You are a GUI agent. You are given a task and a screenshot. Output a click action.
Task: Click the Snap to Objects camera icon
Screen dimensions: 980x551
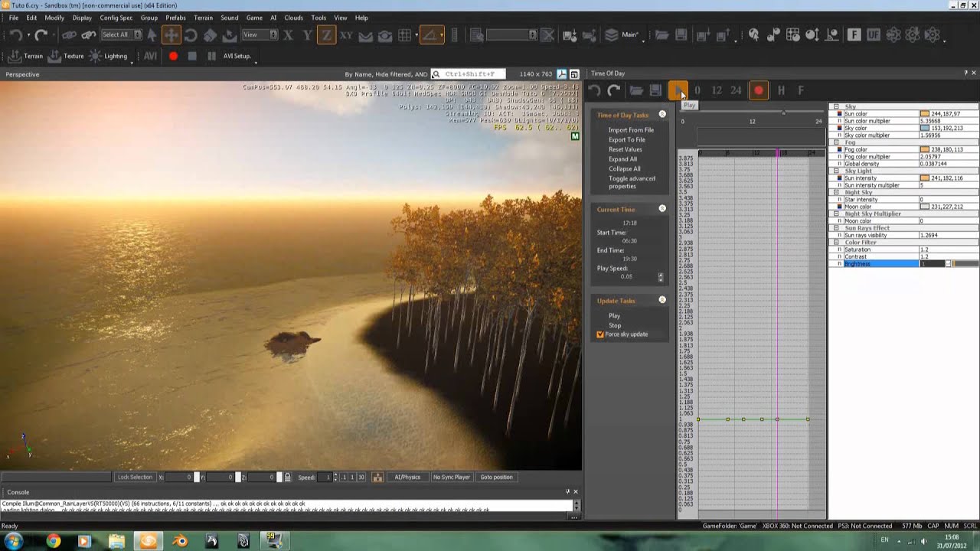(x=385, y=35)
